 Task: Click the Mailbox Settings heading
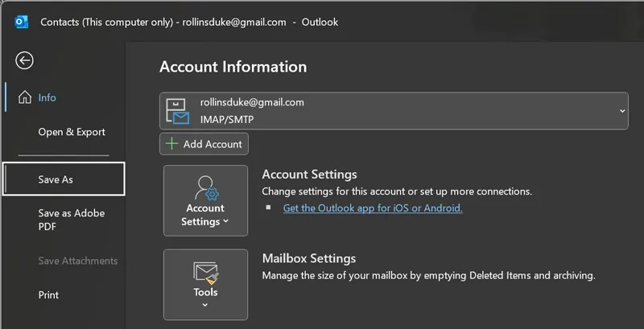(308, 258)
